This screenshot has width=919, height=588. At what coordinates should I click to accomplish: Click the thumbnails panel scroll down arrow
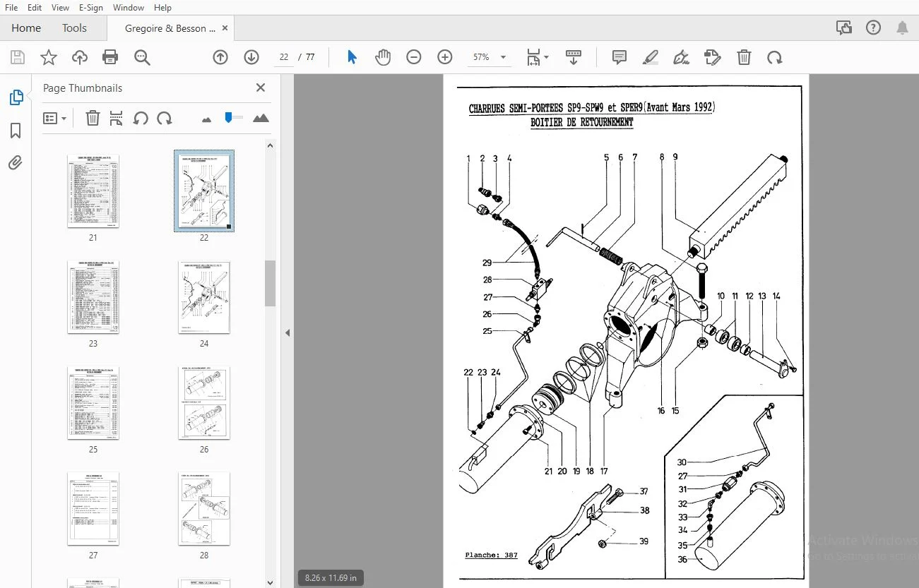tap(270, 582)
